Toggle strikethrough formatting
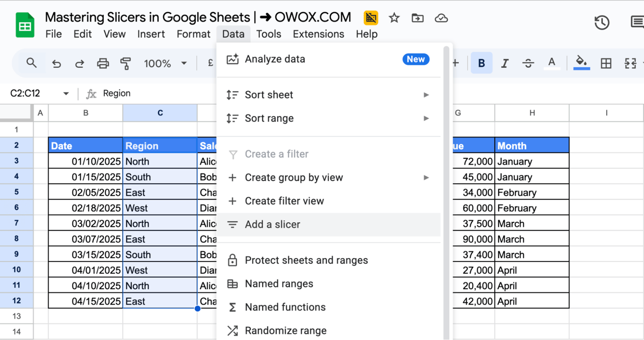Viewport: 644px width, 340px height. [x=528, y=63]
